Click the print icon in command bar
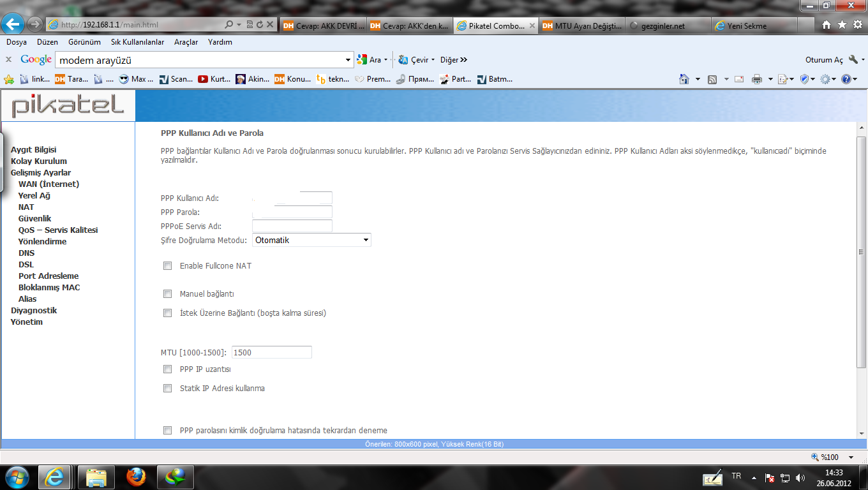 point(757,79)
